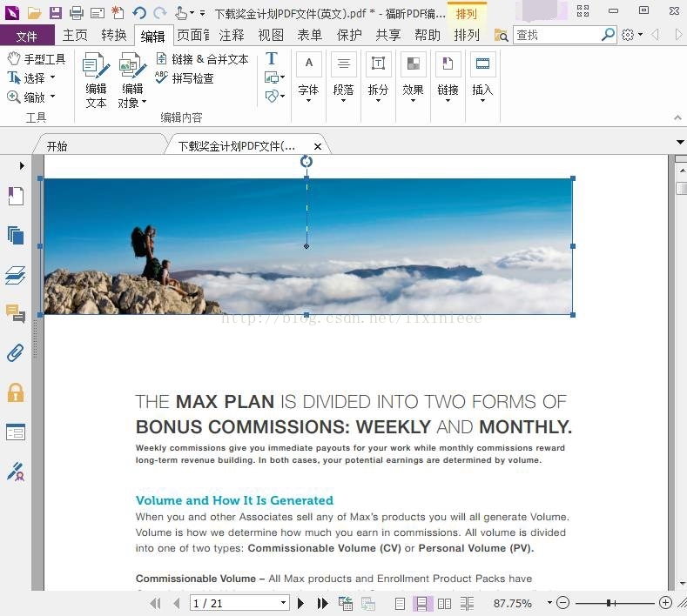Screen dimensions: 687x616
Task: Click the Edit Text (编辑文本) tool
Action: pos(96,81)
